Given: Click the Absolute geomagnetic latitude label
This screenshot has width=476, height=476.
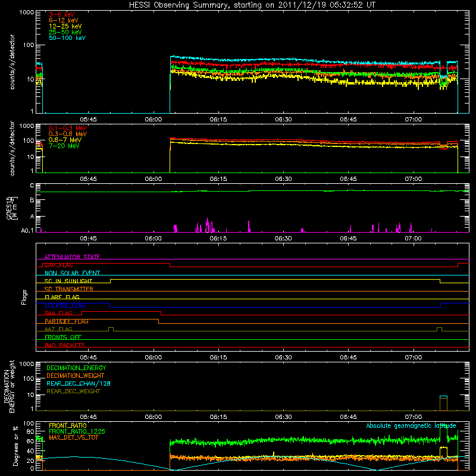Looking at the screenshot, I should (411, 425).
